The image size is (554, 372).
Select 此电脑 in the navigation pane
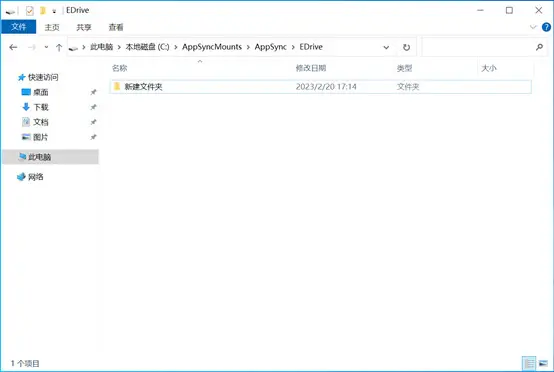pyautogui.click(x=40, y=157)
